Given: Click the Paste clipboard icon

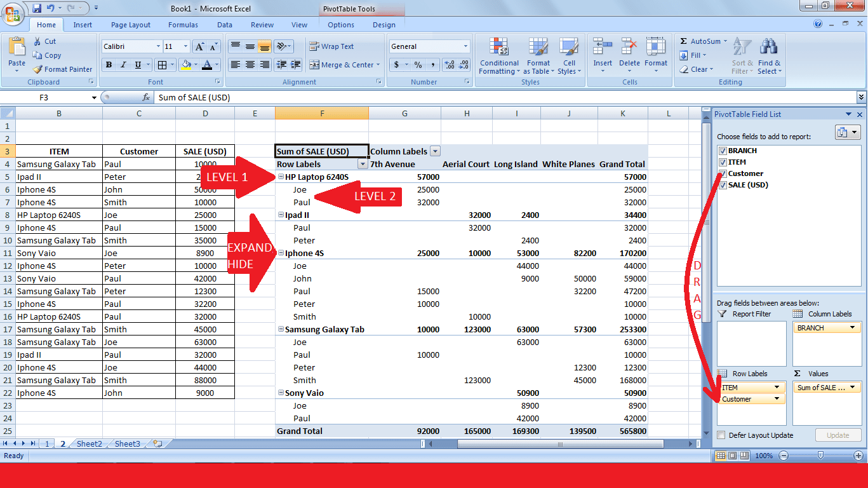Looking at the screenshot, I should 17,47.
